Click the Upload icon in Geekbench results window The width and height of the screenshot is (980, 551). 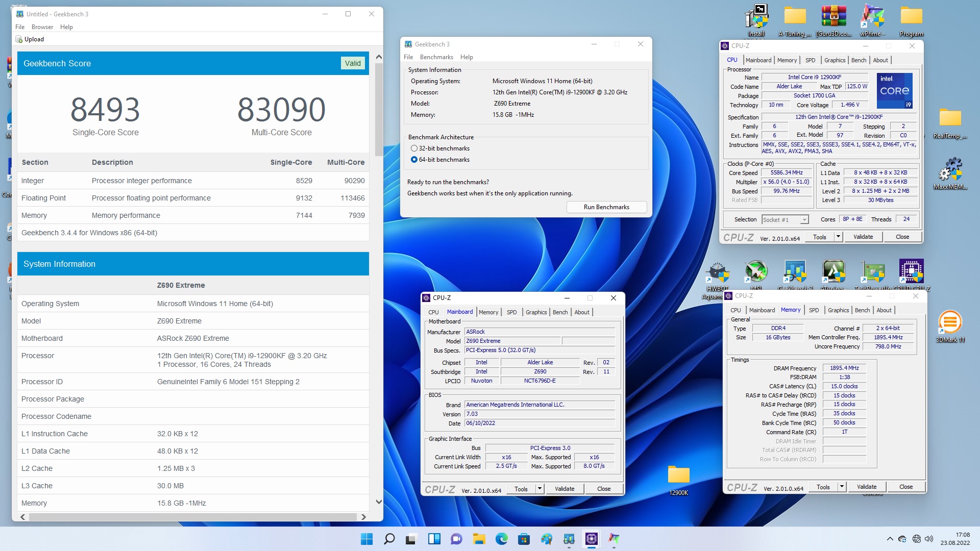point(19,39)
